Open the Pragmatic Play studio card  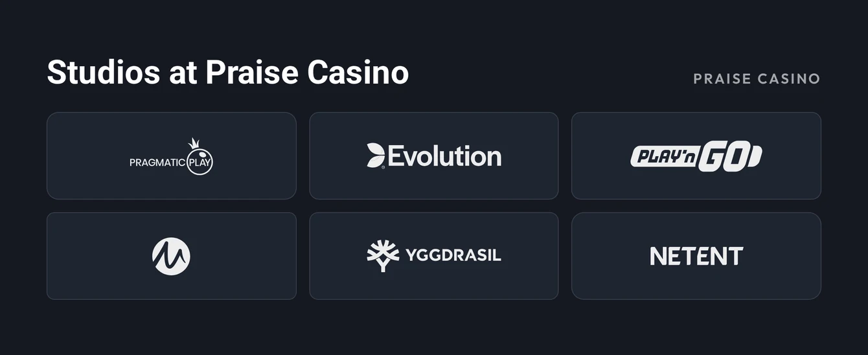[172, 155]
